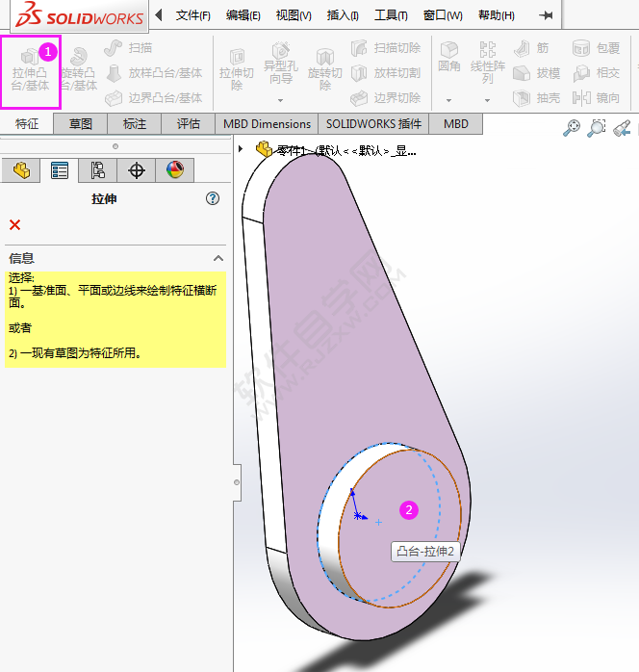Switch to the 特征 tab
This screenshot has width=639, height=672.
27,124
